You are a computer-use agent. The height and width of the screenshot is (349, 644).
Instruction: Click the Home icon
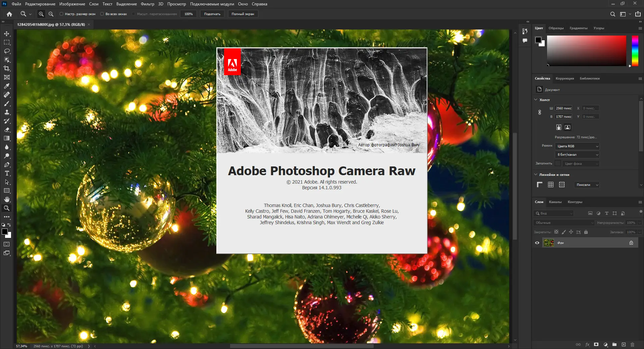click(9, 14)
